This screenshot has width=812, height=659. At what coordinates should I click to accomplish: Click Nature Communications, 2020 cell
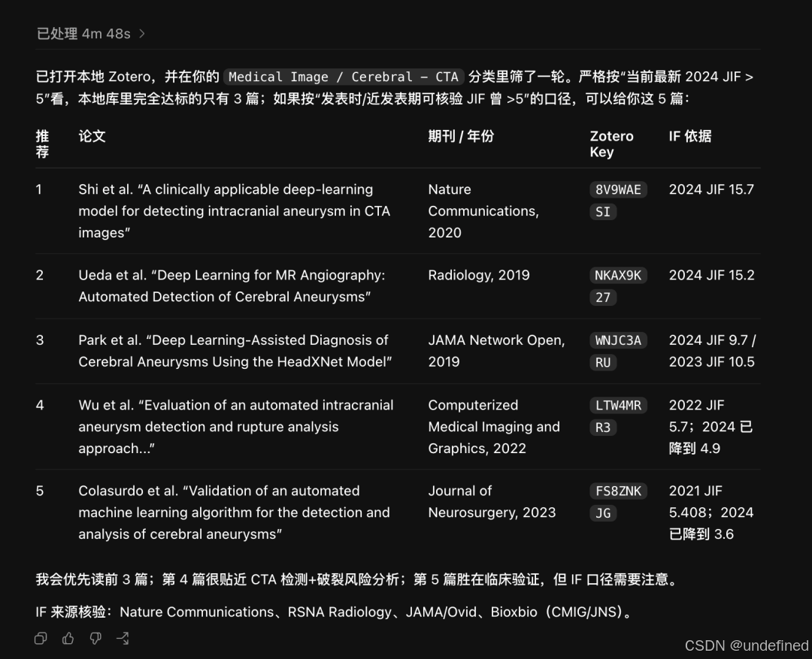point(483,211)
